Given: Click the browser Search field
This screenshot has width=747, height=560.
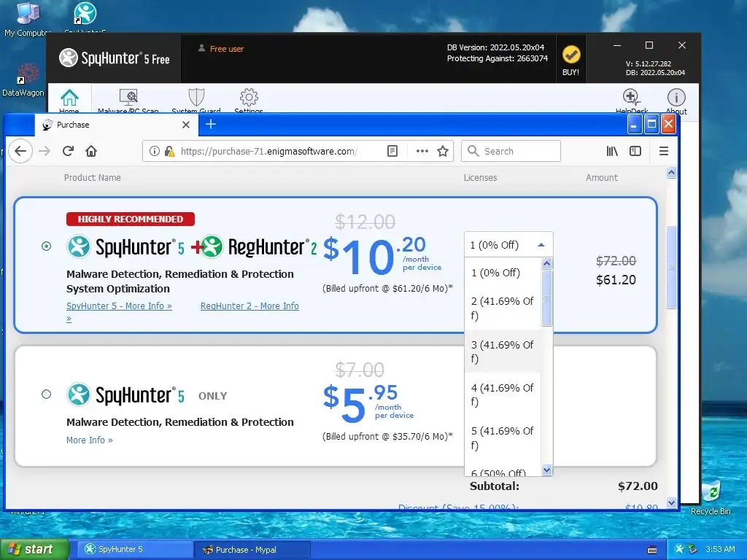Looking at the screenshot, I should click(511, 151).
